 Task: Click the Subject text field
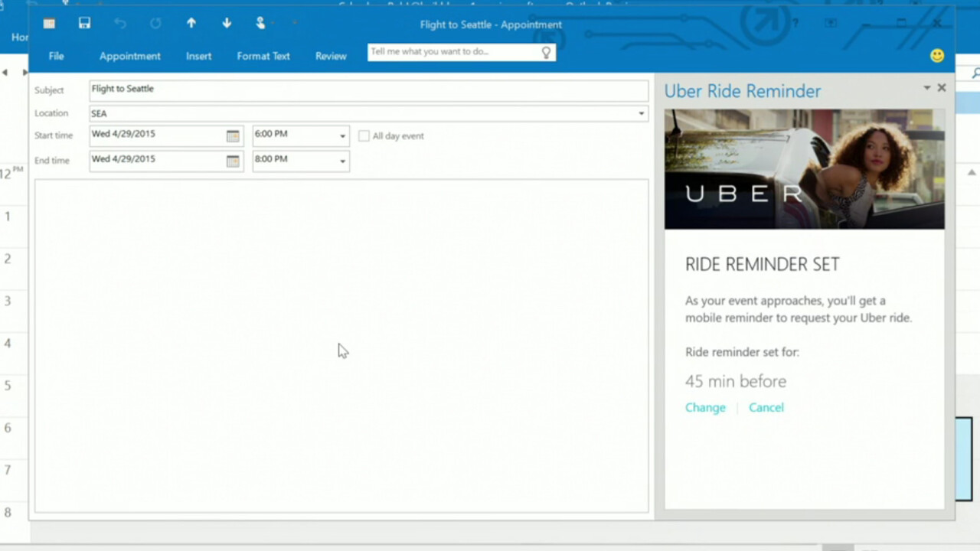(x=367, y=90)
